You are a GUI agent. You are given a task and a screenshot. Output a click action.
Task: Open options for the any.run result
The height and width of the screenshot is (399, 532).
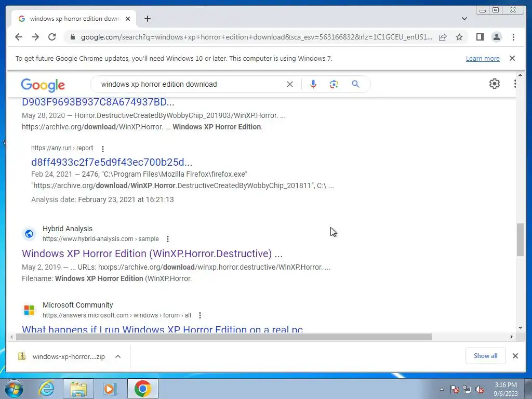click(x=103, y=149)
